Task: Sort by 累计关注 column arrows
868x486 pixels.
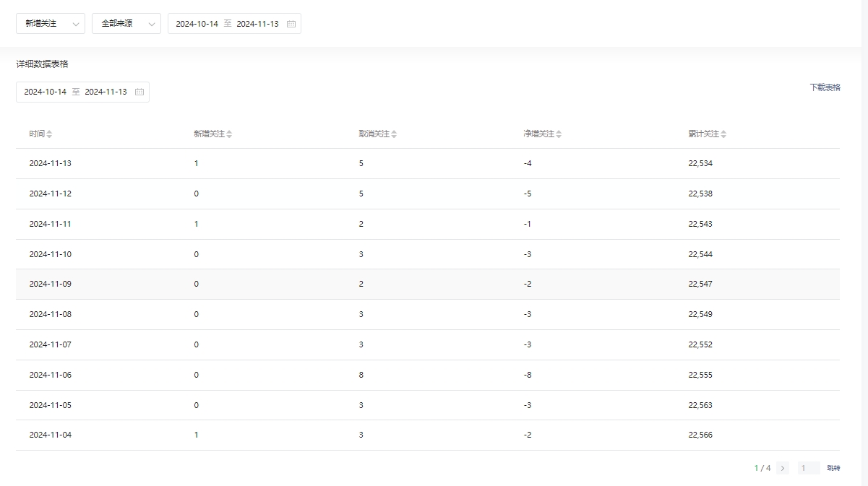Action: click(x=723, y=134)
